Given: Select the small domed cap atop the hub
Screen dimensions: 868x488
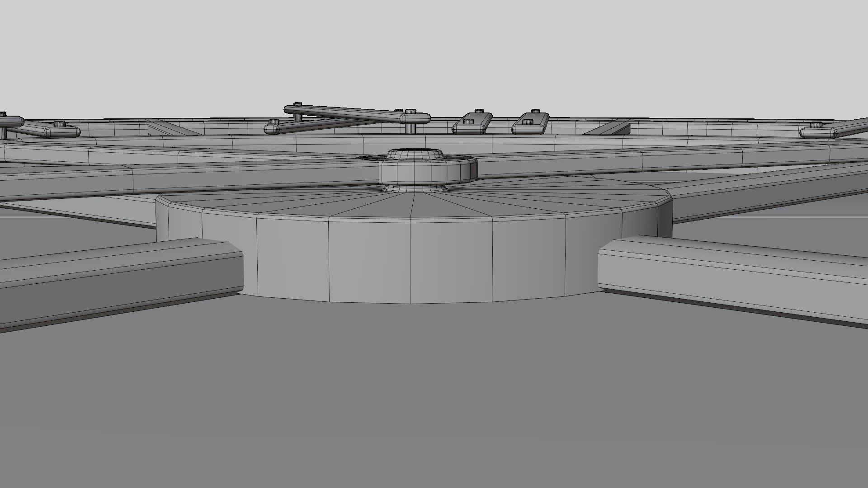Looking at the screenshot, I should 415,155.
